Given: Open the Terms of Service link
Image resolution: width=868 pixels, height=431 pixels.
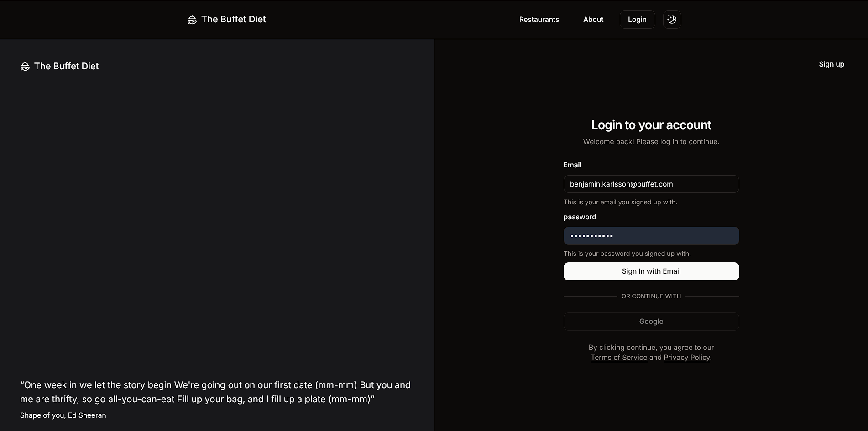Looking at the screenshot, I should point(619,357).
